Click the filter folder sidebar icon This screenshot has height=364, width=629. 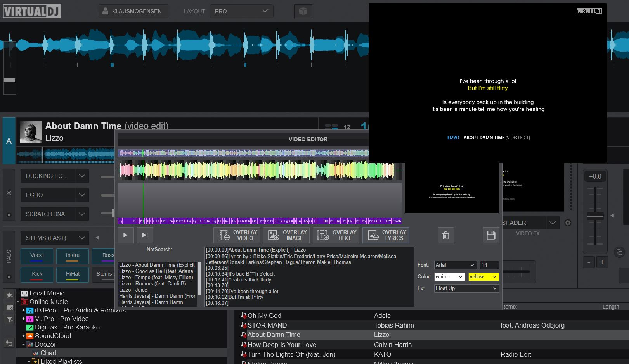click(x=10, y=319)
